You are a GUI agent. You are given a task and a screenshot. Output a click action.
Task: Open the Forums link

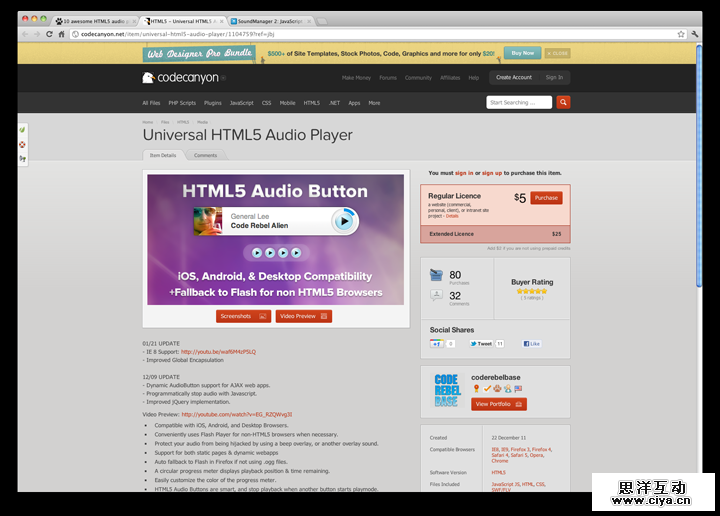pos(388,78)
